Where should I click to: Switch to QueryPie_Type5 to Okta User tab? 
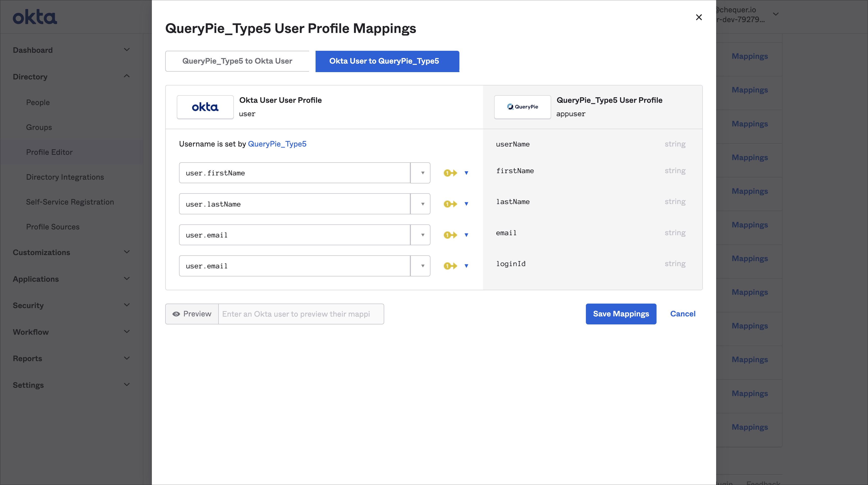237,61
